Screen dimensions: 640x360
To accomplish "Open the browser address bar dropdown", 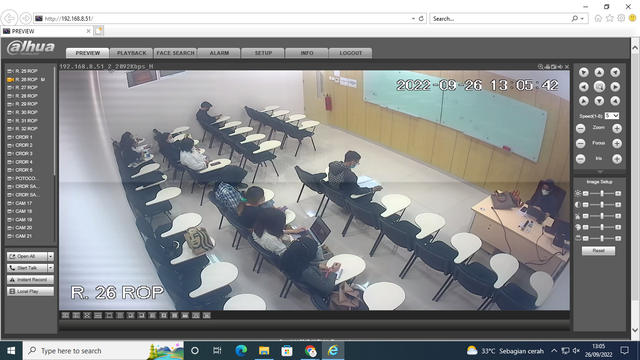I will click(x=413, y=19).
